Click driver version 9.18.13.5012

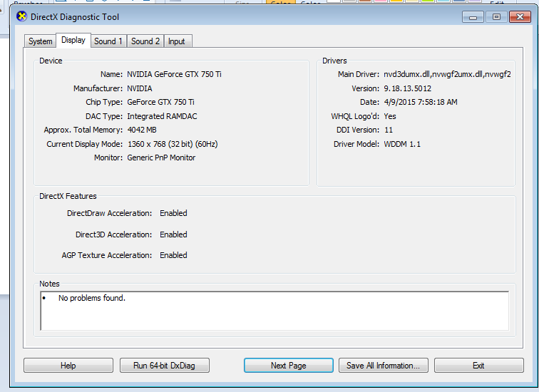pyautogui.click(x=407, y=88)
